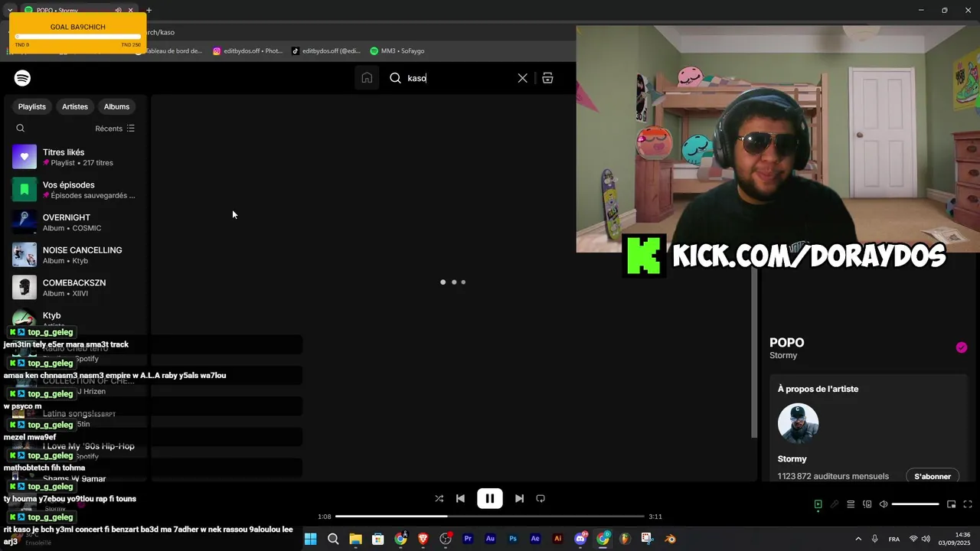Viewport: 980px width, 551px height.
Task: Select COMEBACKSZN album cover thumbnail
Action: click(24, 288)
